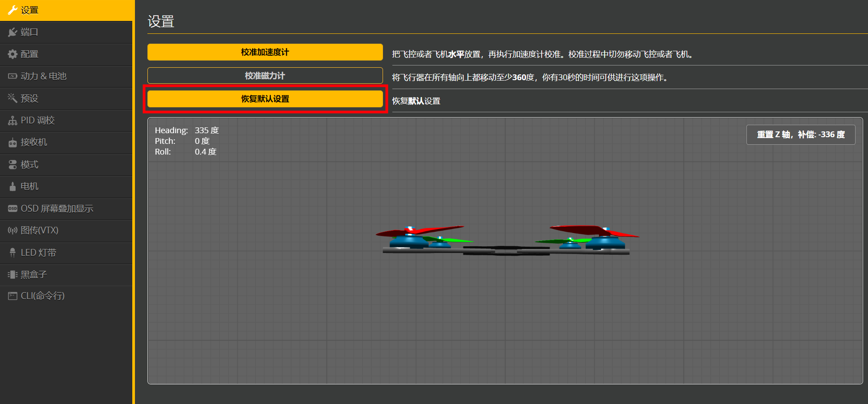Go to CLI(命令行) tab

[x=42, y=296]
